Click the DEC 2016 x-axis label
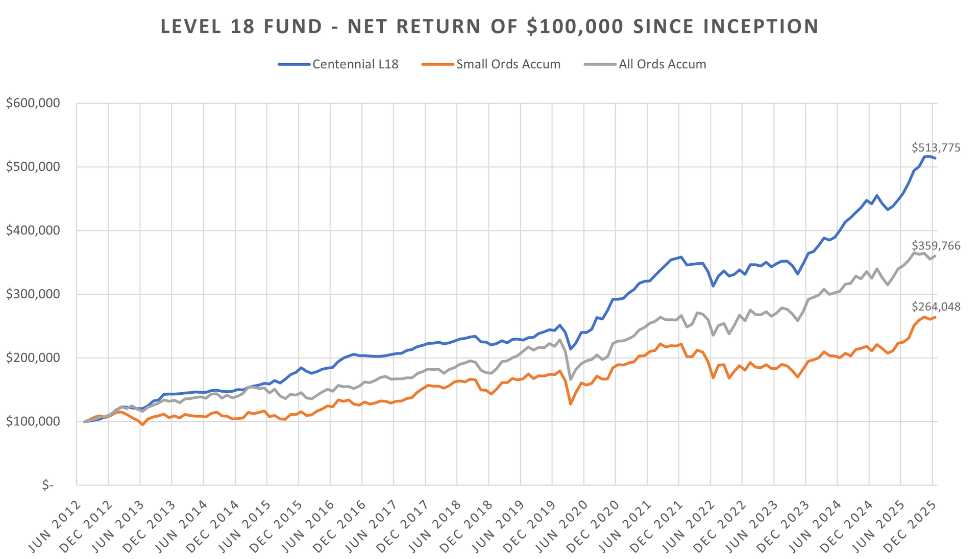 pyautogui.click(x=340, y=526)
